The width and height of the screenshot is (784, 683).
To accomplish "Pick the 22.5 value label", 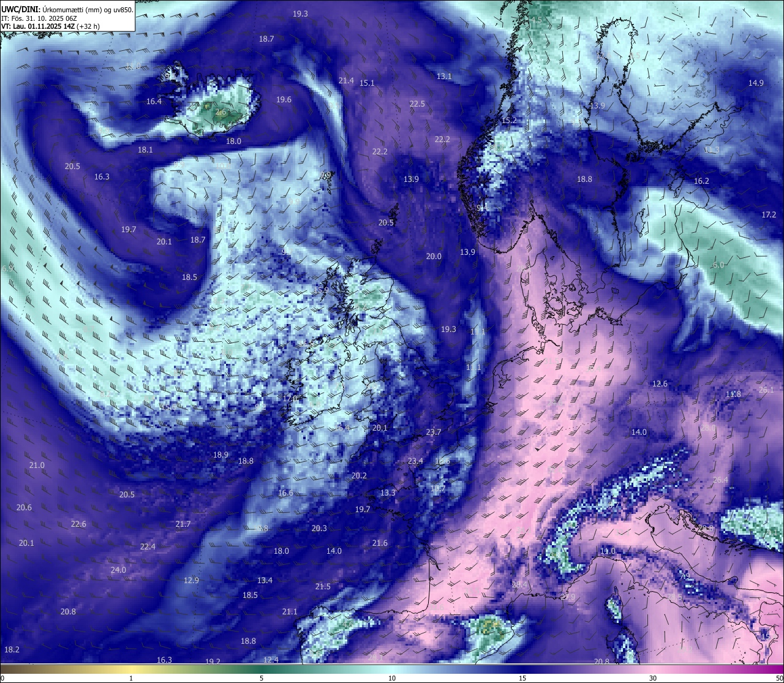I will pos(417,104).
